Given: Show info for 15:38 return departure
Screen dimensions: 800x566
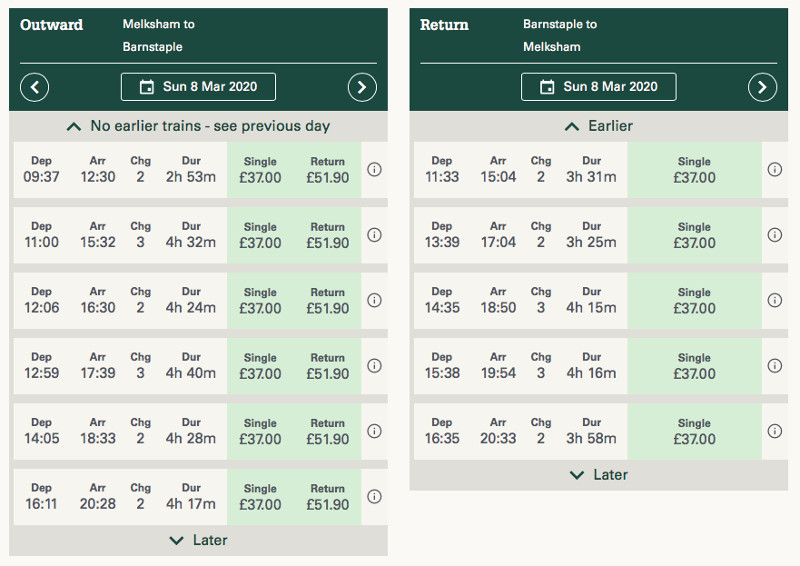Looking at the screenshot, I should (x=774, y=366).
